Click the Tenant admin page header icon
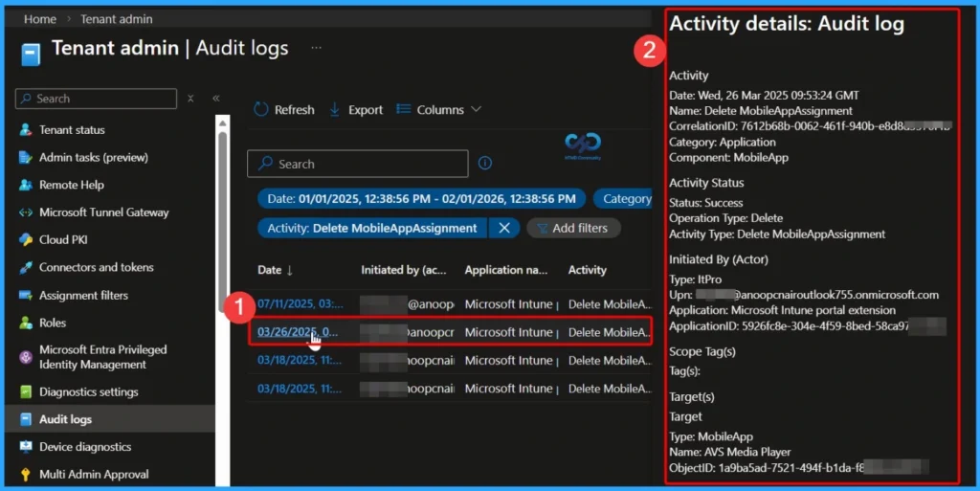Image resolution: width=980 pixels, height=491 pixels. pyautogui.click(x=31, y=55)
